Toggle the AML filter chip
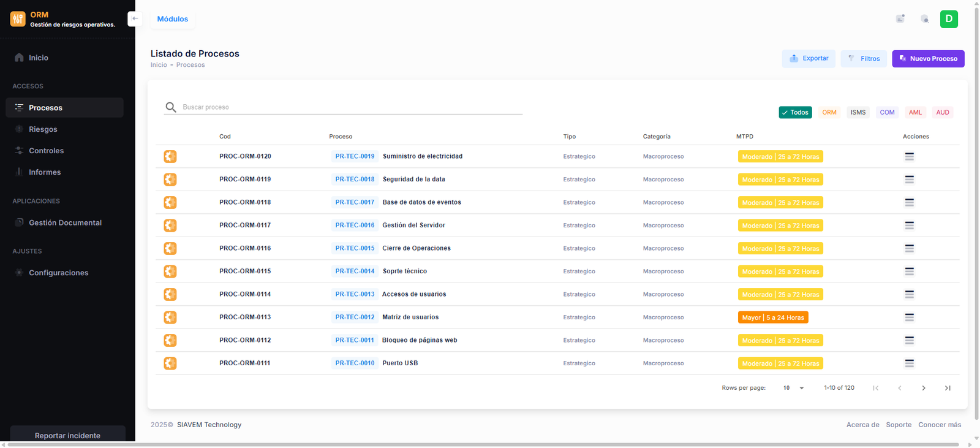This screenshot has height=448, width=980. 915,113
